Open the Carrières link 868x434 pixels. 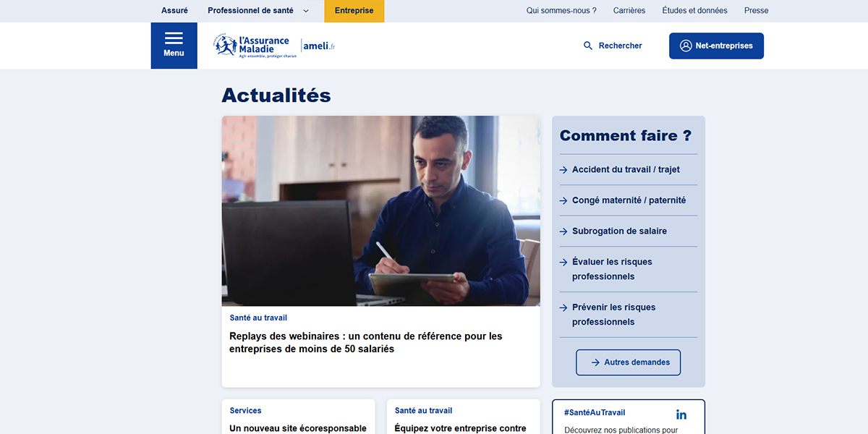click(629, 11)
